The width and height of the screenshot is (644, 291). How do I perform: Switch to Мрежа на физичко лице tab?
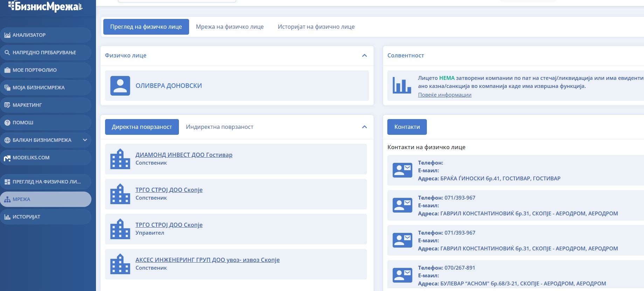230,27
